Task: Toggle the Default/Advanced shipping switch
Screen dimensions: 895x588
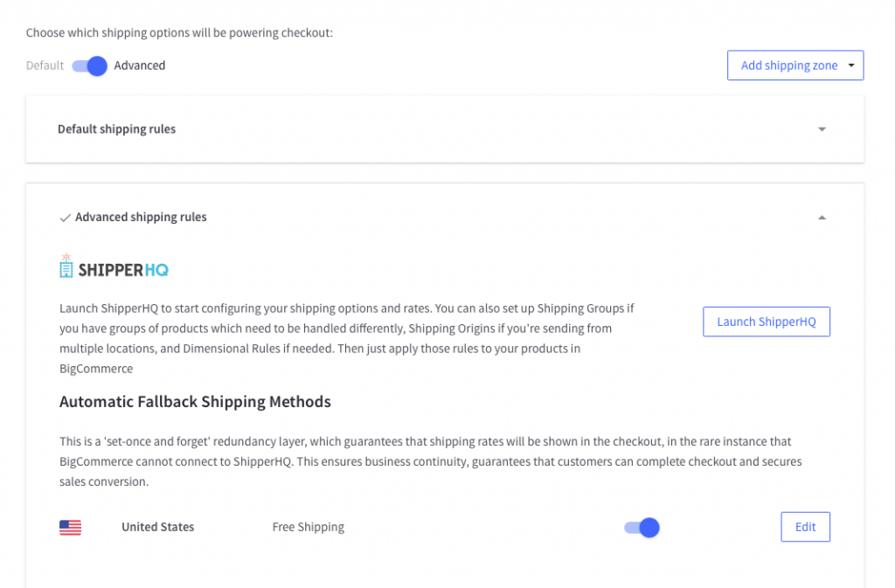Action: coord(89,66)
